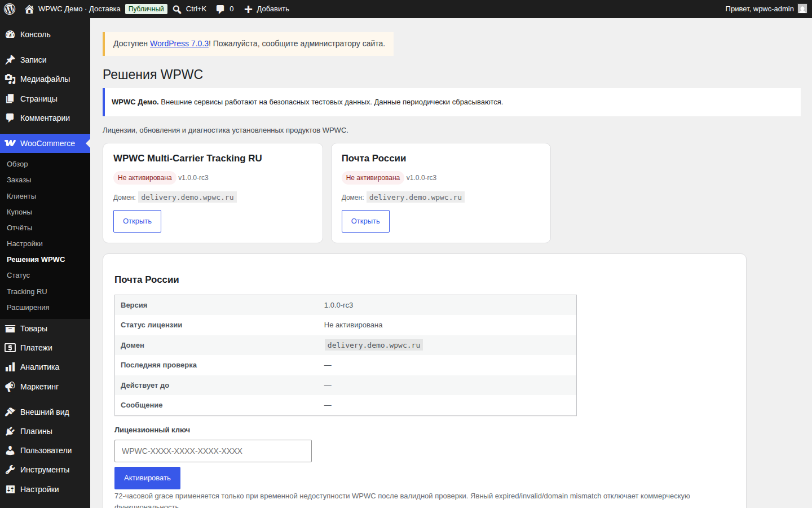Click the Страницы pages icon
812x508 pixels.
click(x=10, y=99)
